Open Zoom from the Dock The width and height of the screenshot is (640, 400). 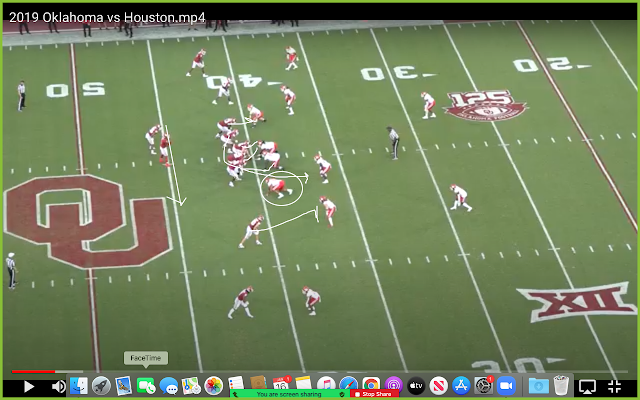pos(506,386)
